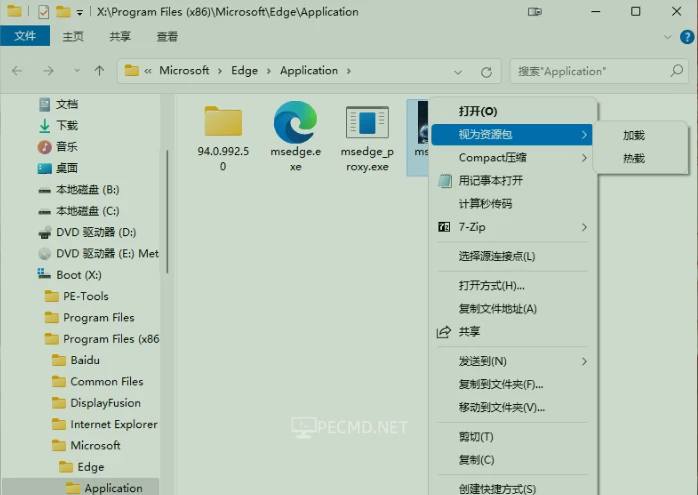The image size is (698, 495).
Task: Open Baidu folder in tree
Action: click(x=85, y=360)
